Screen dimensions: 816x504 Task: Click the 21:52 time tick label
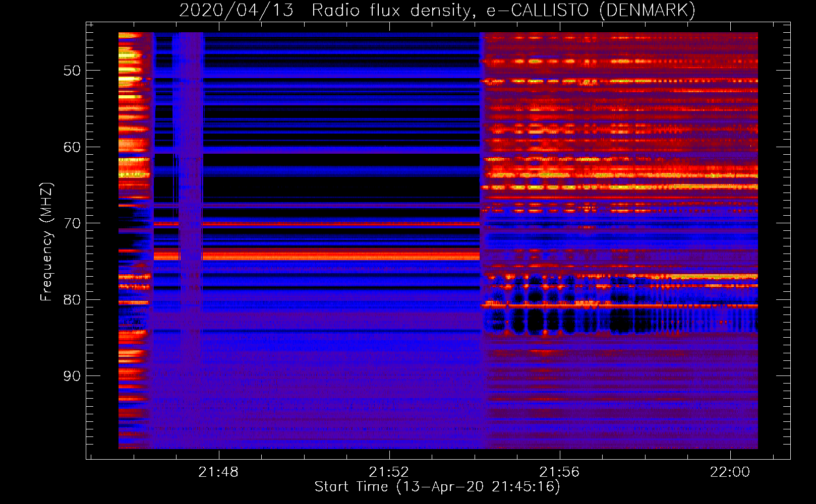point(389,472)
